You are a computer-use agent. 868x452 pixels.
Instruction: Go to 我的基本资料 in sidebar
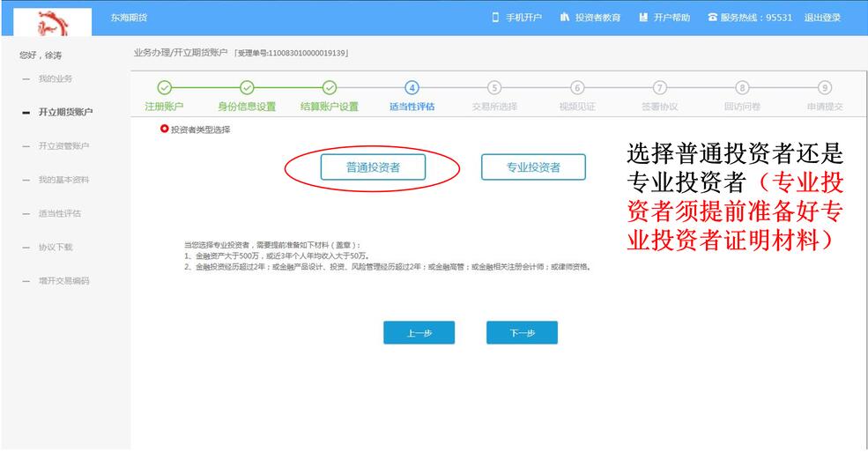point(63,180)
